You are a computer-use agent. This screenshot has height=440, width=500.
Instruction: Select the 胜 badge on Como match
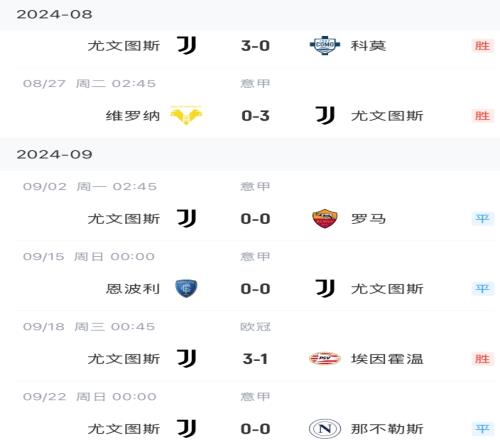click(x=482, y=46)
